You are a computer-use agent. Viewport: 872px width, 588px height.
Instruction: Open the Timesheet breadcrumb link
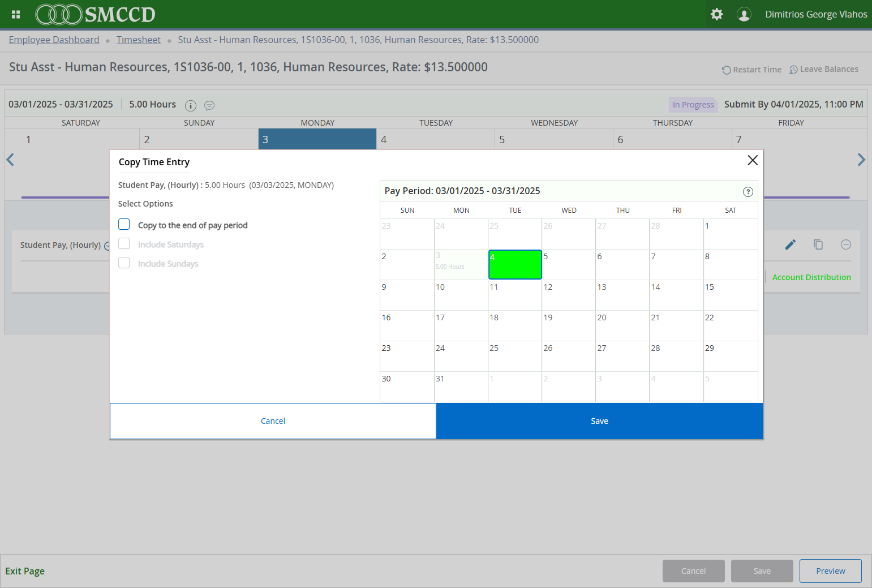pos(139,40)
